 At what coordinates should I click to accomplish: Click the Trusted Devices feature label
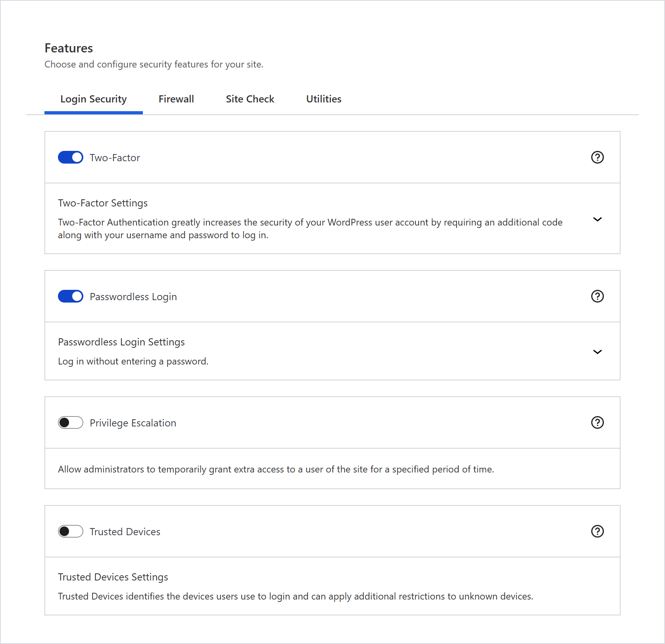pos(125,532)
